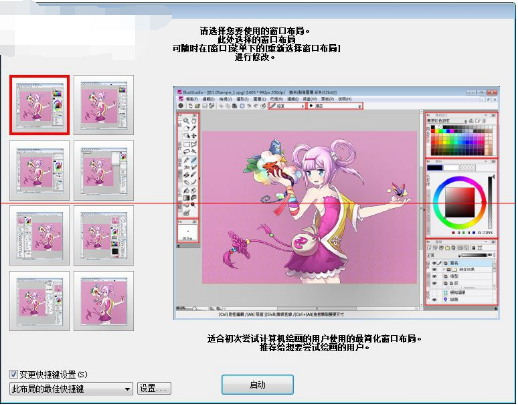Viewport: 518px width, 405px height.
Task: Click the 启动 button
Action: pos(257,385)
